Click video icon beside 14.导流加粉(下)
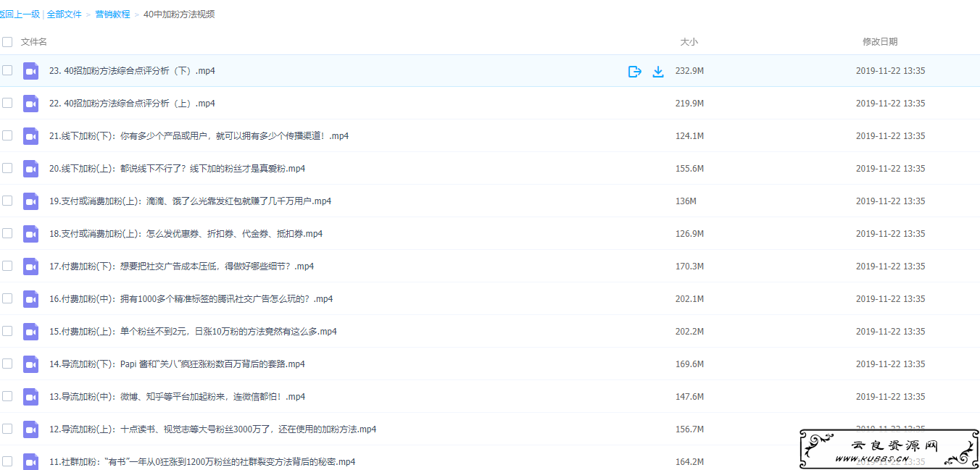The image size is (980, 470). click(30, 364)
